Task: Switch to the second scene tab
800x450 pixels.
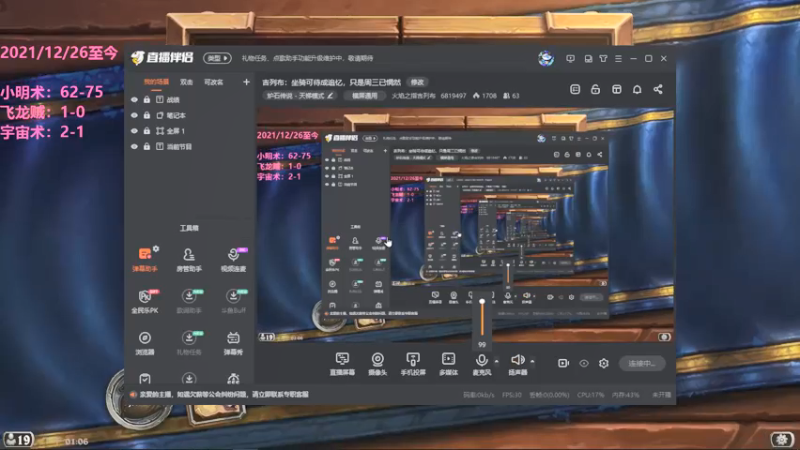Action: 186,82
